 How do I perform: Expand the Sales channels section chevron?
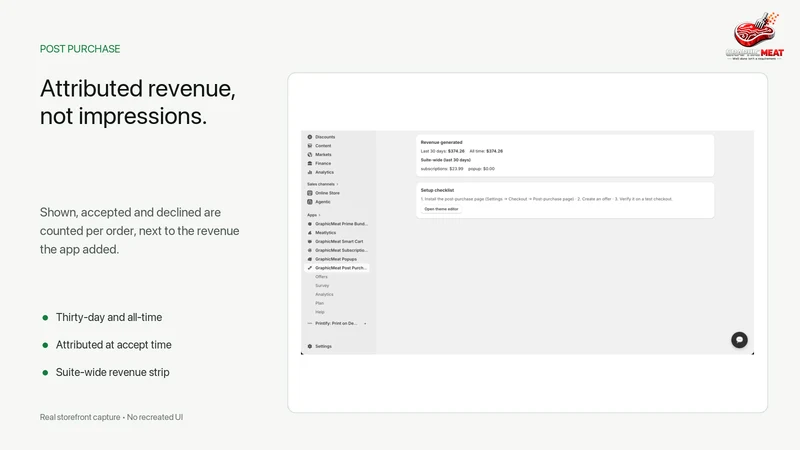(x=338, y=184)
